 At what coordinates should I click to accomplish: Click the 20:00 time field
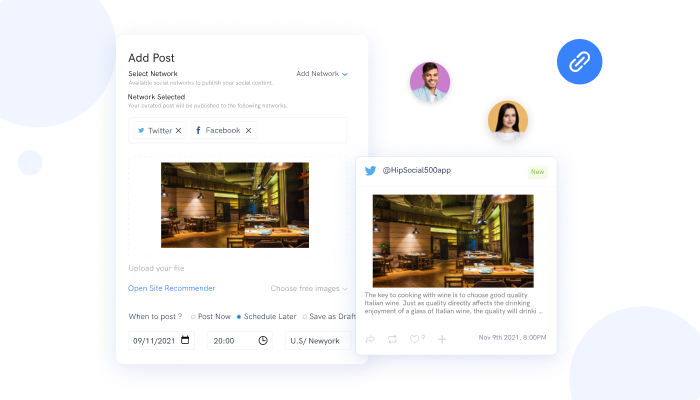point(240,341)
